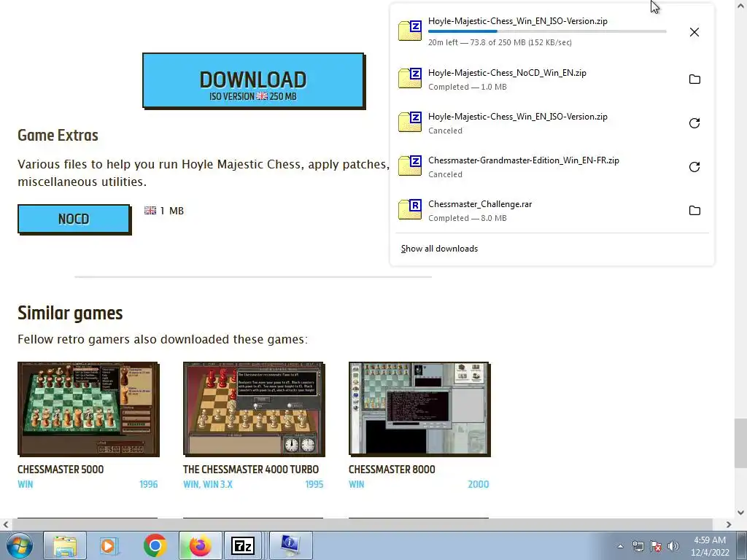Open Google Chrome from the taskbar

click(x=155, y=545)
